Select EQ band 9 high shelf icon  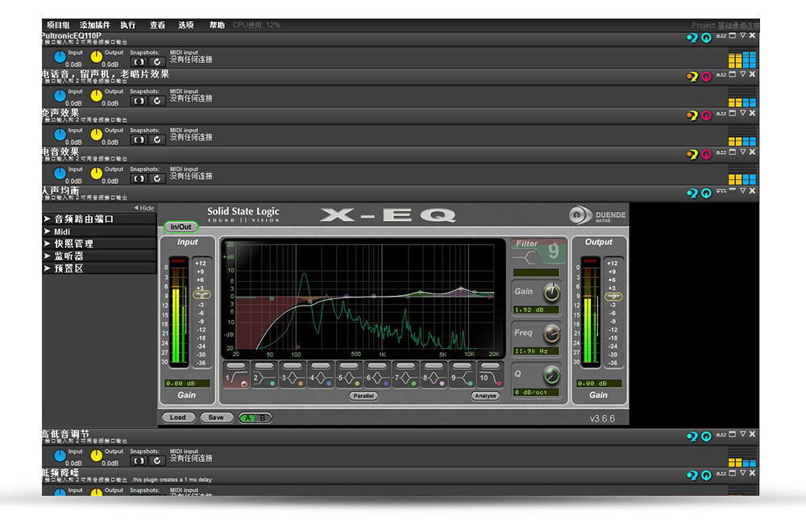pyautogui.click(x=462, y=378)
